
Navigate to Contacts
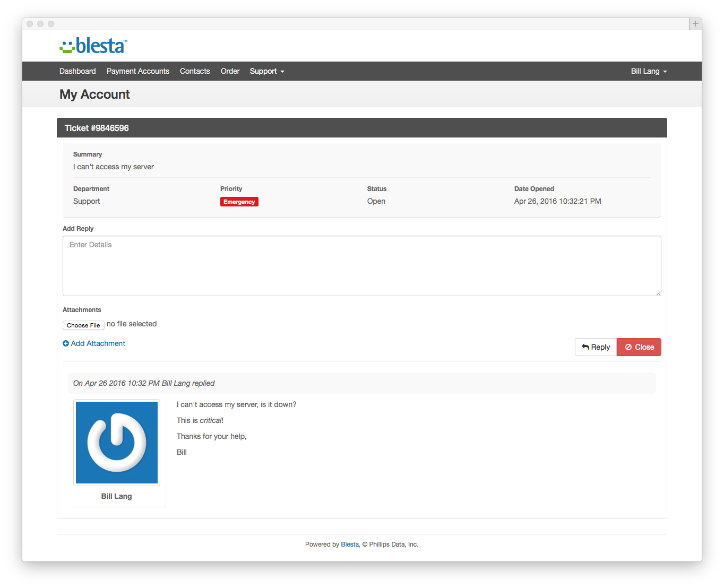pyautogui.click(x=195, y=71)
